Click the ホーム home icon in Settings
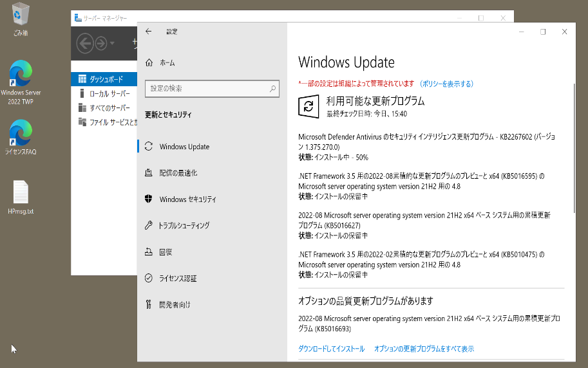This screenshot has height=368, width=588. (149, 62)
